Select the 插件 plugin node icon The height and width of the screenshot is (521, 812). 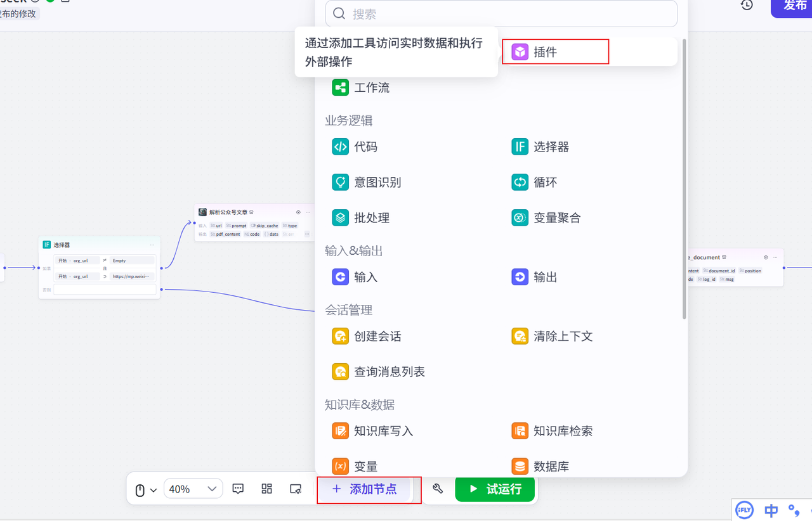point(520,52)
